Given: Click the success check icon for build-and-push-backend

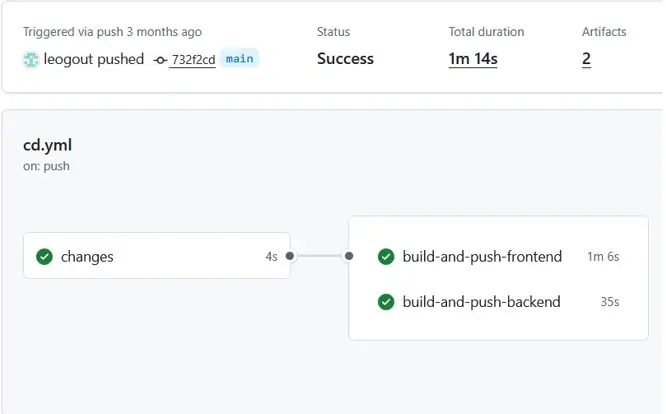Looking at the screenshot, I should 386,302.
